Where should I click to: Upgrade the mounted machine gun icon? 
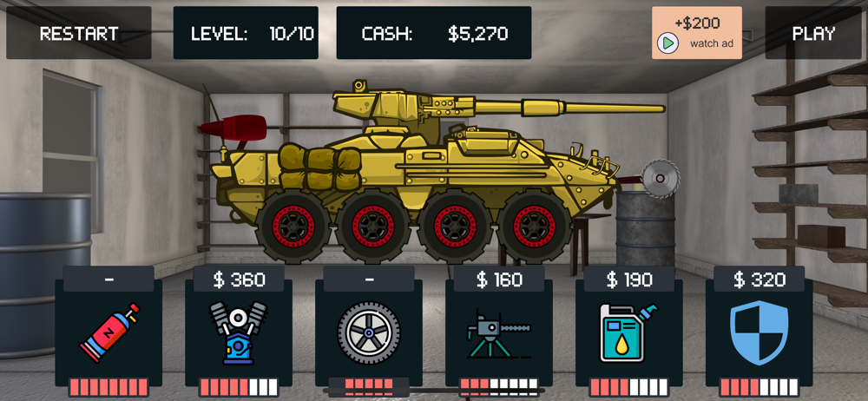(498, 336)
